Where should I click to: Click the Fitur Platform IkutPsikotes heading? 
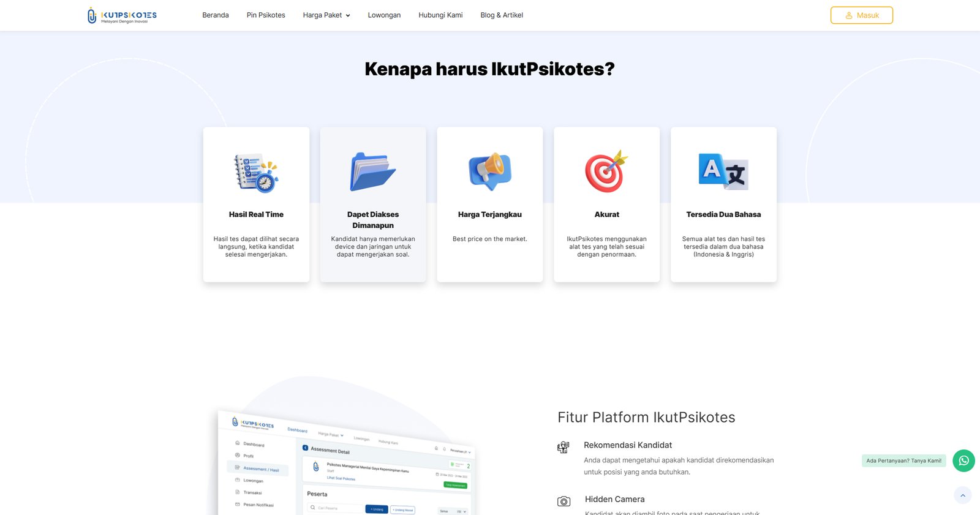(646, 417)
